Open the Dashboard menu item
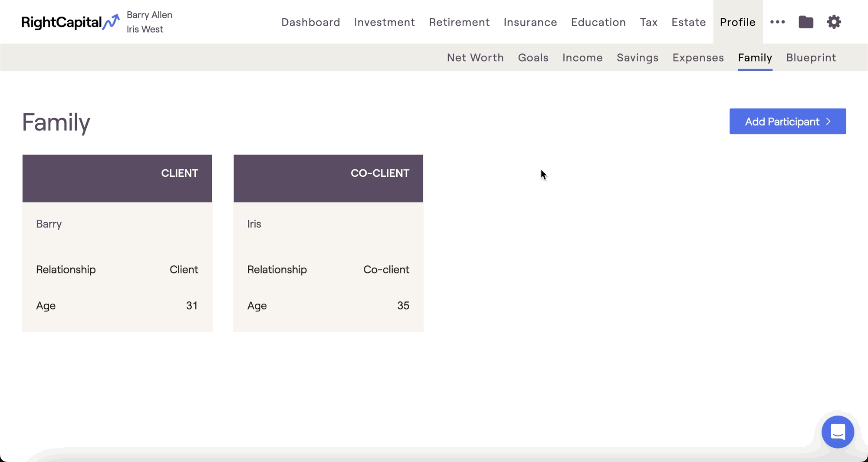This screenshot has height=462, width=868. pos(310,22)
